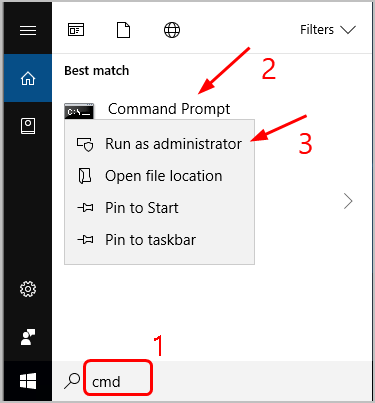Click the Command Prompt app icon

79,111
